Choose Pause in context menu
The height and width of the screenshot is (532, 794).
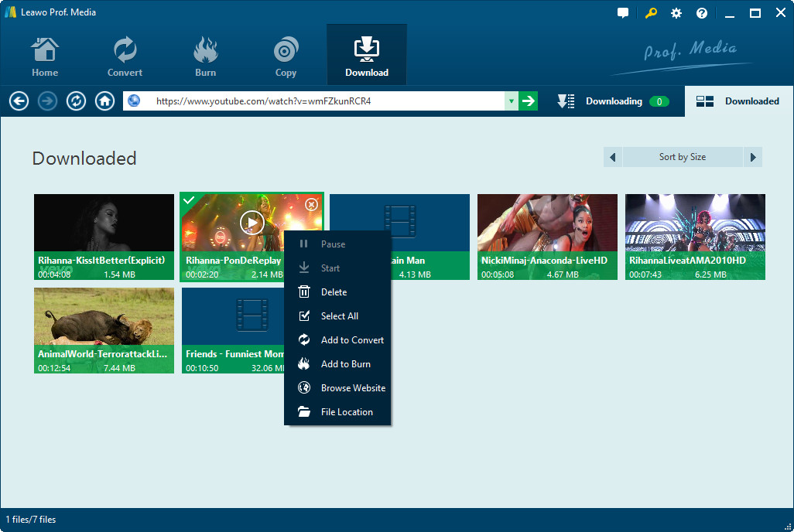tap(337, 244)
